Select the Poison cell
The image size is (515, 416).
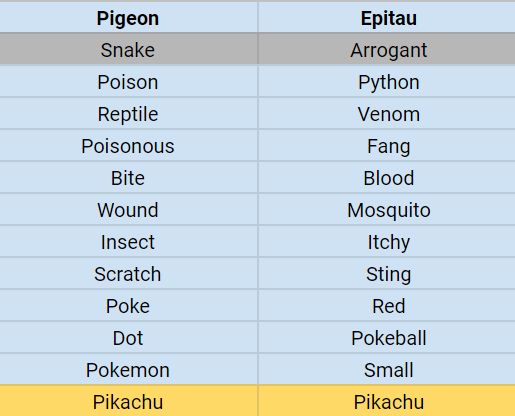[x=128, y=82]
